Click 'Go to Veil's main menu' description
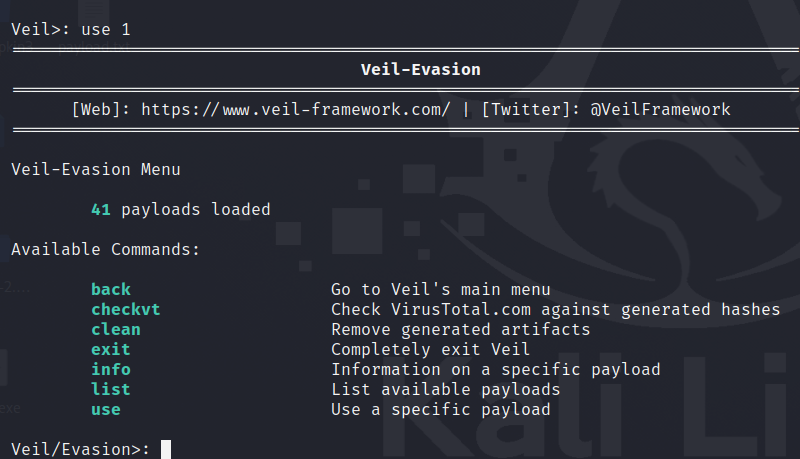This screenshot has height=459, width=800. coord(441,290)
